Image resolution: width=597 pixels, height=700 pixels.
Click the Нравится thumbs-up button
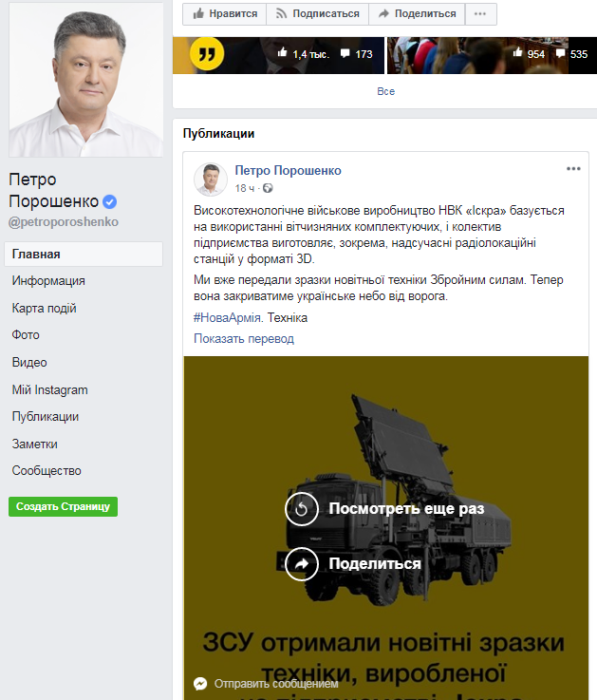pos(225,14)
